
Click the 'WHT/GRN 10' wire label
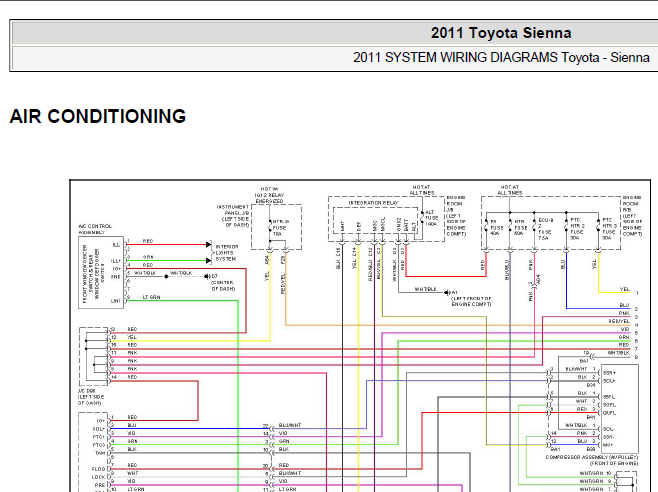[x=595, y=473]
